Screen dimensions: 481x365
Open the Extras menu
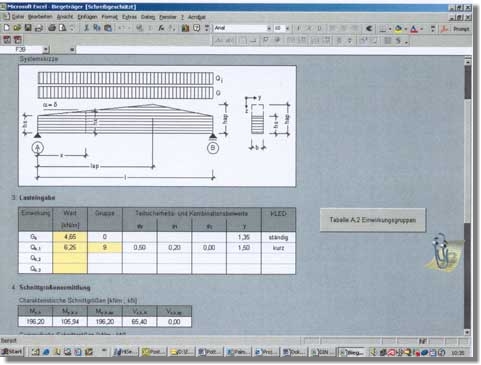(129, 17)
